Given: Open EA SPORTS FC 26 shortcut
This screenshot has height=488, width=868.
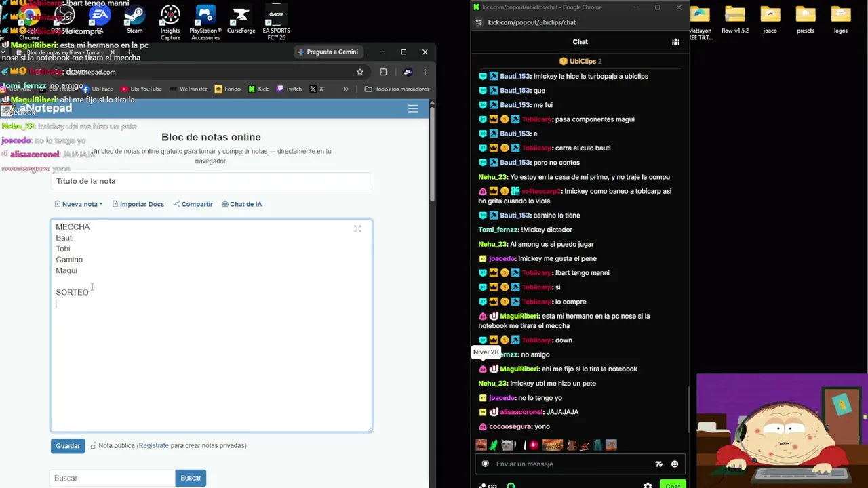Looking at the screenshot, I should (x=276, y=23).
